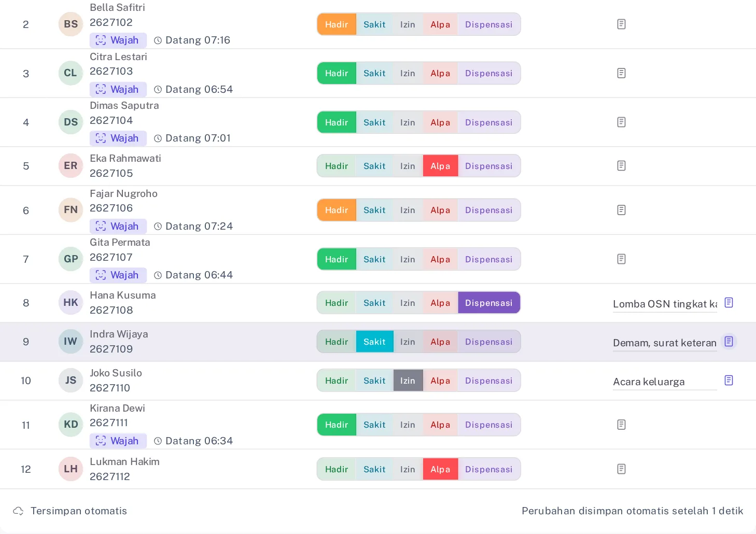
Task: Open note icon for Dimas Saputra
Action: (x=621, y=122)
